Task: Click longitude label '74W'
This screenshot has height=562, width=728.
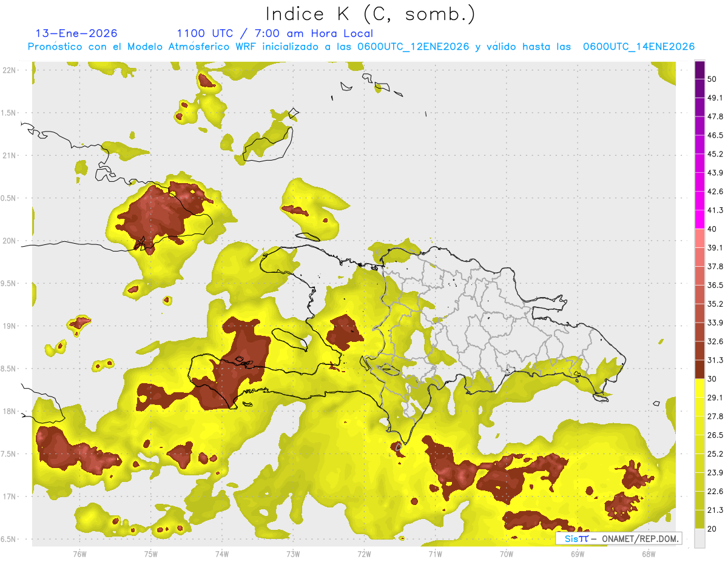Action: 221,554
